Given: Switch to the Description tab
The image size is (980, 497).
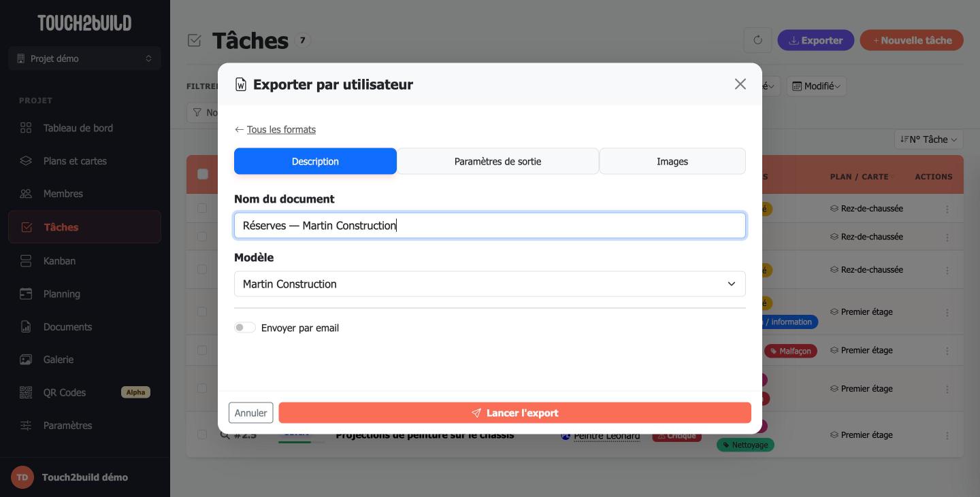Looking at the screenshot, I should 315,161.
